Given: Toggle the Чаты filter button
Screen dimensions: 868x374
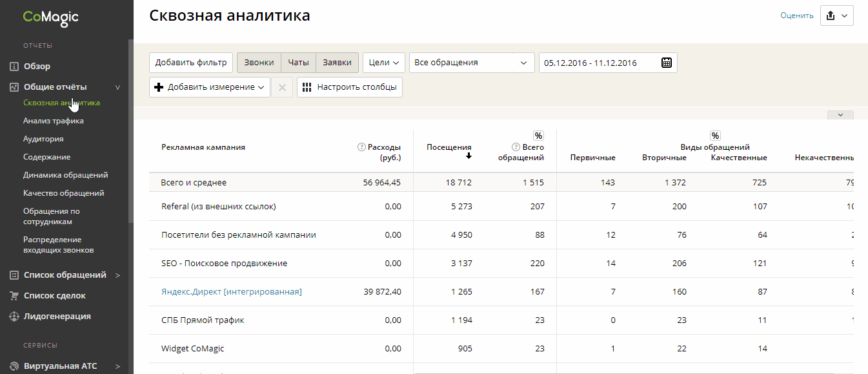Looking at the screenshot, I should [298, 63].
